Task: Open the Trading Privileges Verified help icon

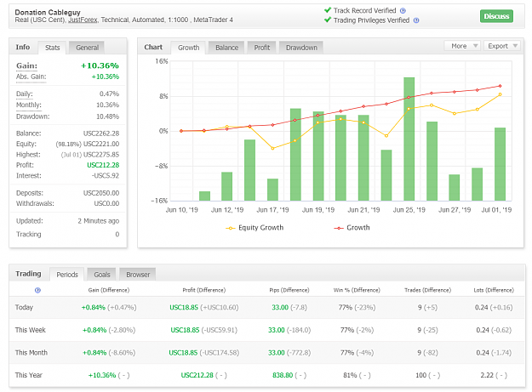Action: point(416,20)
